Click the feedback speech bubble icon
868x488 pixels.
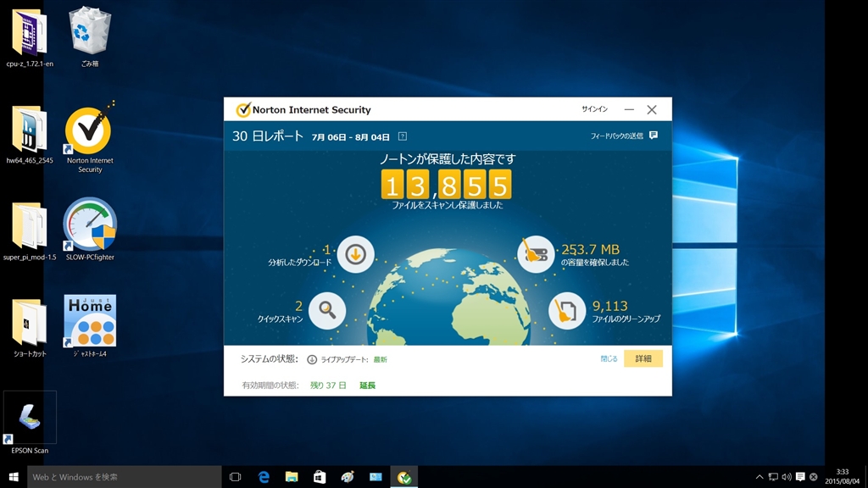654,136
